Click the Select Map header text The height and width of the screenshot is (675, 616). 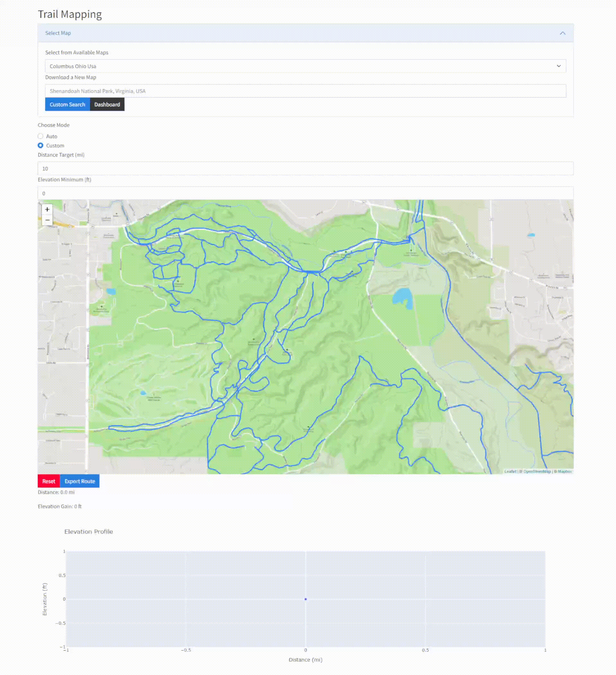point(58,33)
